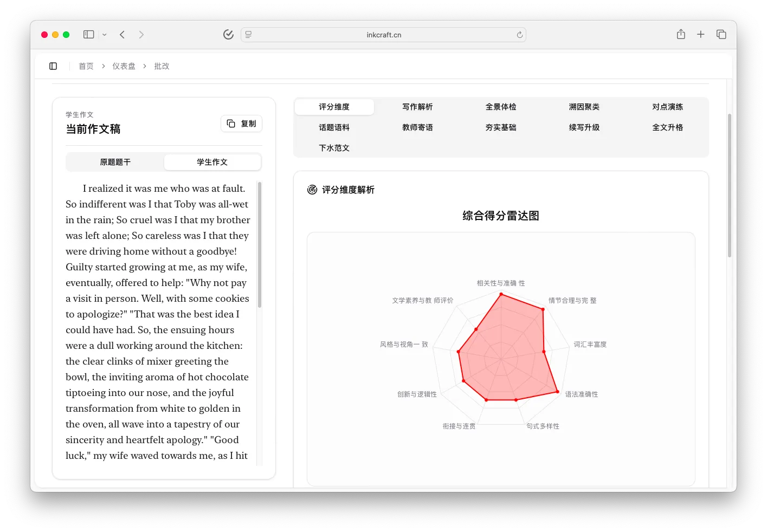Viewport: 767px width, 532px height.
Task: Navigate to 首页 via the breadcrumb
Action: pyautogui.click(x=86, y=66)
